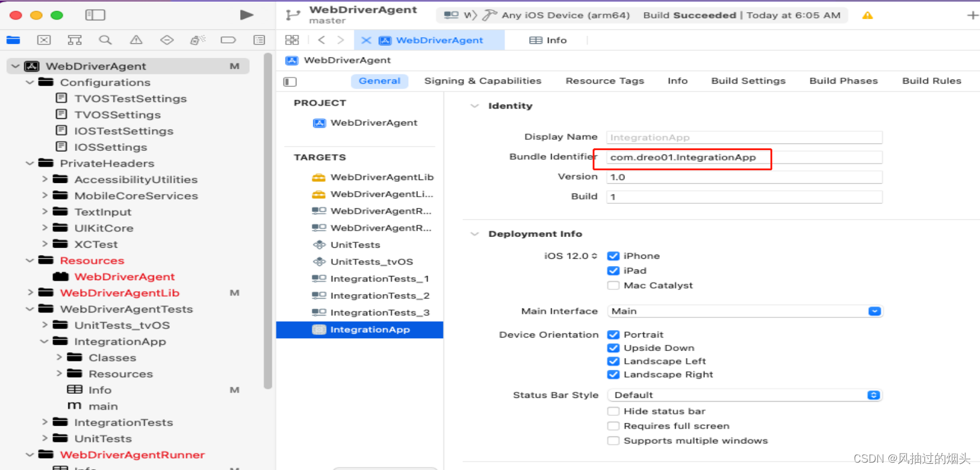Open the Status Bar Style dropdown

click(745, 396)
